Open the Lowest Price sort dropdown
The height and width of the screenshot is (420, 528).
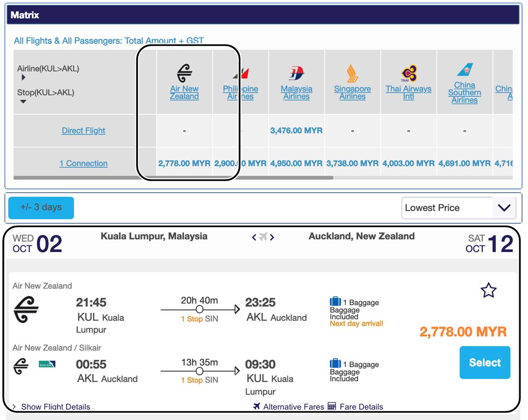[x=458, y=208]
